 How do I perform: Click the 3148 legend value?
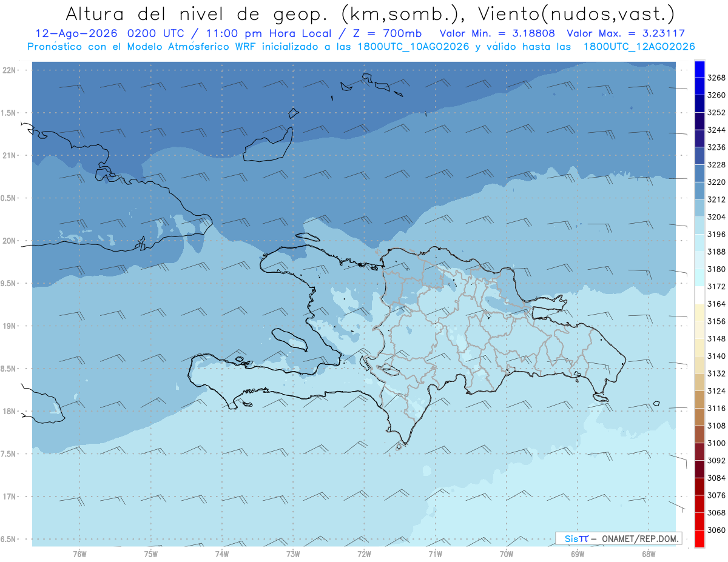point(716,339)
